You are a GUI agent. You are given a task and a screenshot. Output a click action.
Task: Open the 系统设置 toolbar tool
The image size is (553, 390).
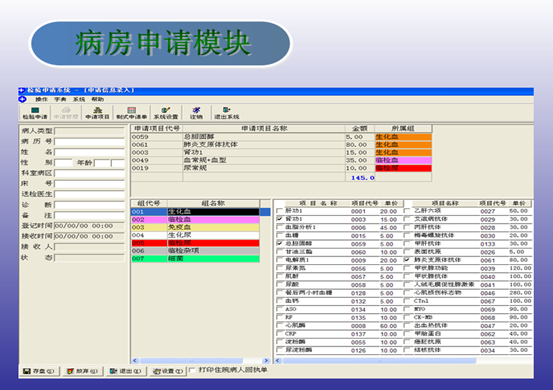coord(166,113)
